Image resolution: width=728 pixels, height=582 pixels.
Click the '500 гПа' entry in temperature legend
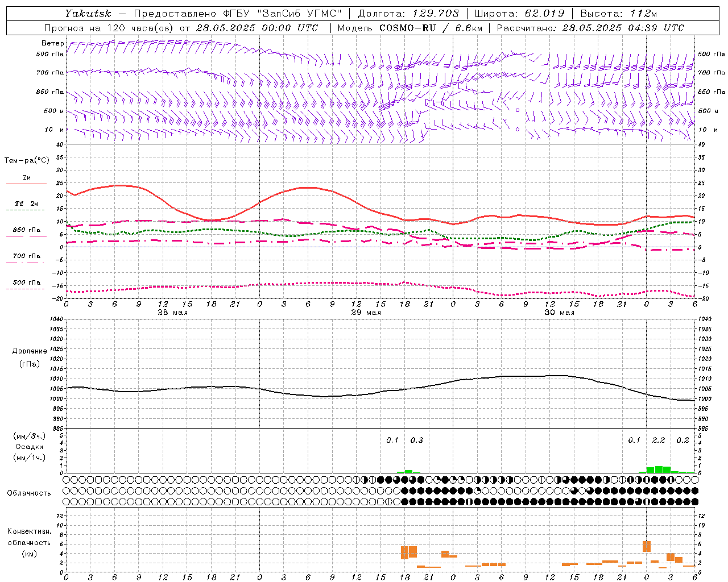click(x=27, y=282)
